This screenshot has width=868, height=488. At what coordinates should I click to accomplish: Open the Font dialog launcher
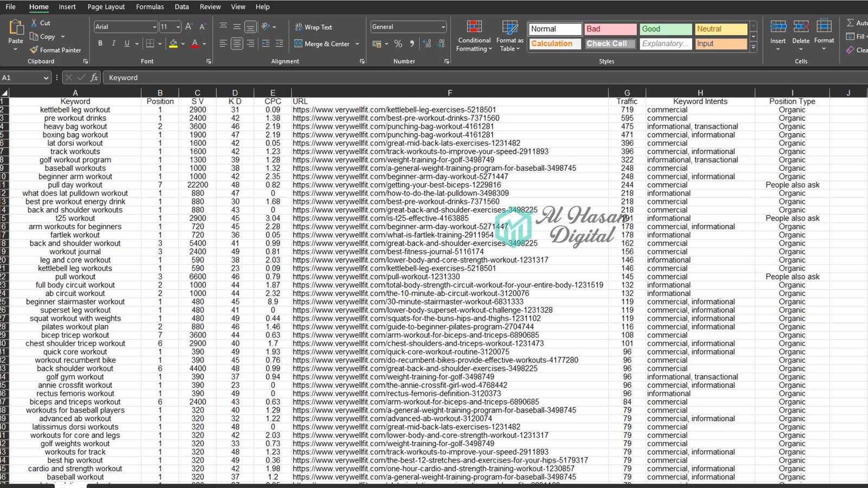click(209, 62)
